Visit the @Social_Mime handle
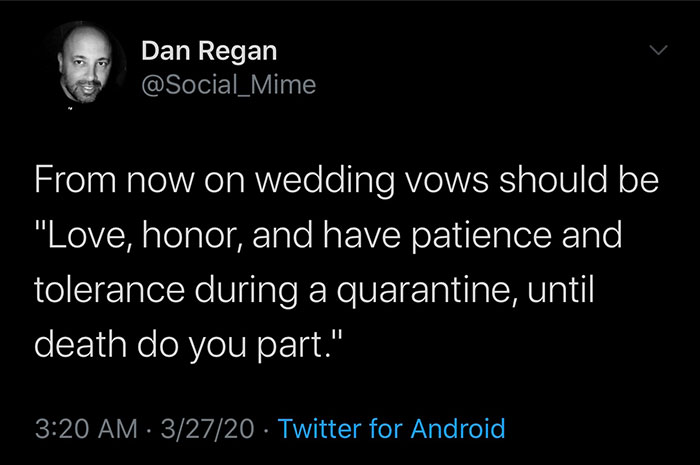Image resolution: width=700 pixels, height=465 pixels. (228, 84)
